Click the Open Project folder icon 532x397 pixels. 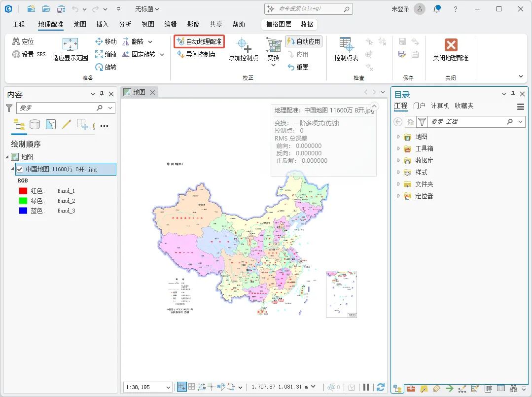(46, 9)
